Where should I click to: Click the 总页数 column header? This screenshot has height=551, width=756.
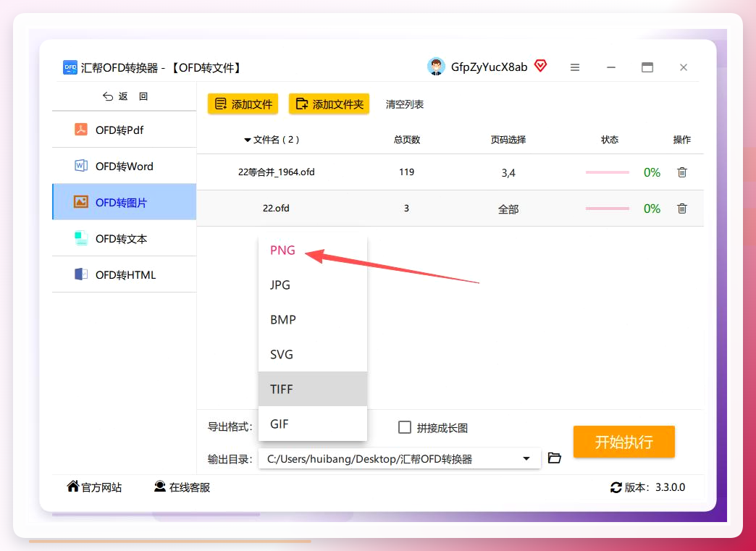[x=407, y=140]
